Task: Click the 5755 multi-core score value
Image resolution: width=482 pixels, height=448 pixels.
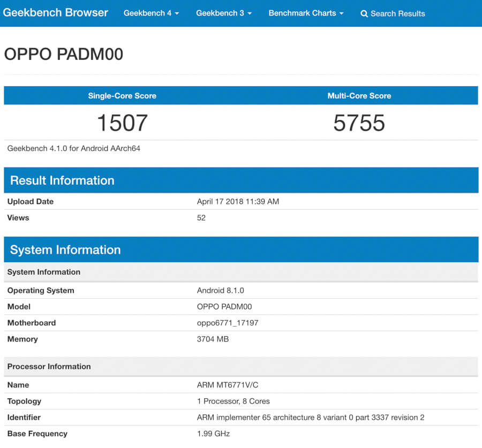Action: click(x=359, y=123)
